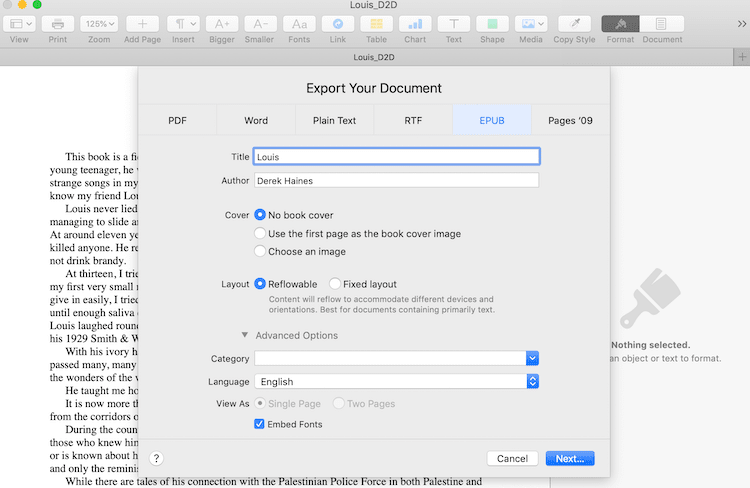Screen dimensions: 750x488
Task: Select Reflowable layout option
Action: click(x=260, y=284)
